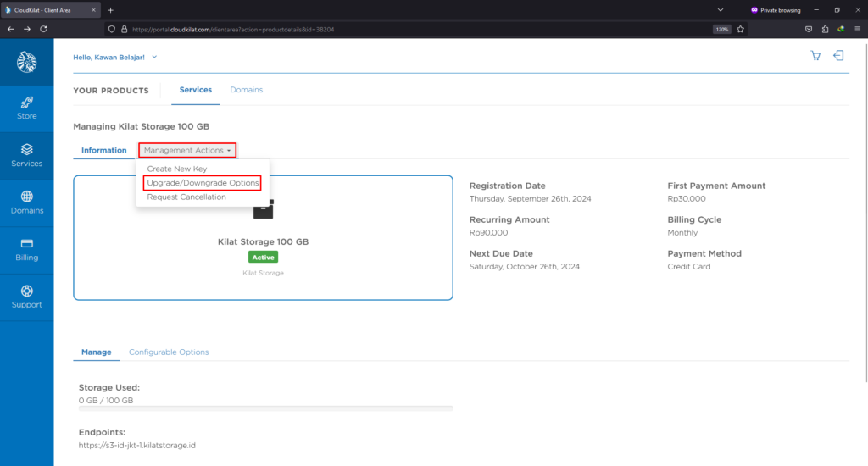868x466 pixels.
Task: Click the 120% zoom indicator
Action: click(x=722, y=30)
